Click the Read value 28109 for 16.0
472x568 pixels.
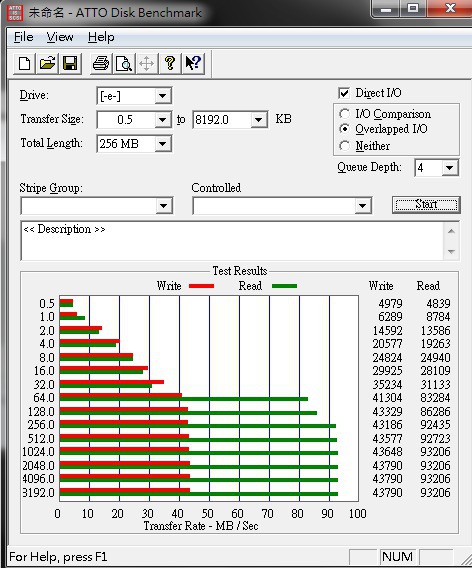(x=435, y=371)
